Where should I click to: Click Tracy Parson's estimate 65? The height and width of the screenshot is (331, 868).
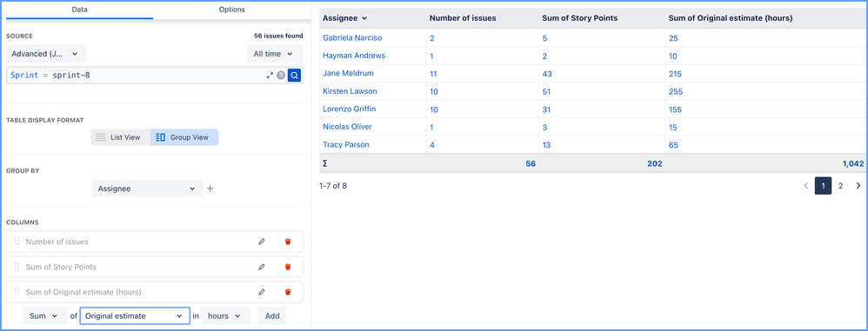[x=674, y=145]
